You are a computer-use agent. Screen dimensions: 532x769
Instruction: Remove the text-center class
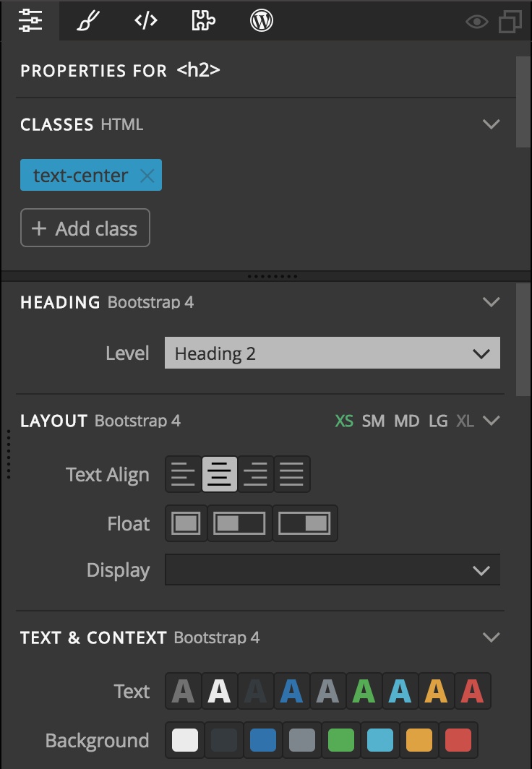[147, 176]
